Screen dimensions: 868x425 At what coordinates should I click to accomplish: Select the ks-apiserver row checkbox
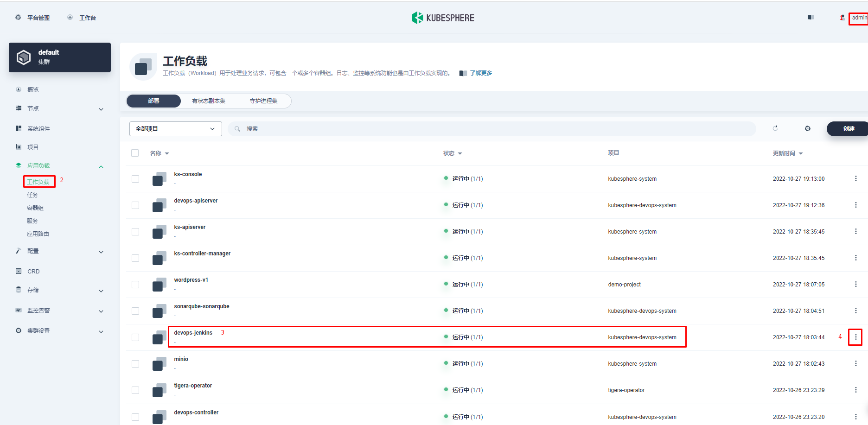coord(135,232)
